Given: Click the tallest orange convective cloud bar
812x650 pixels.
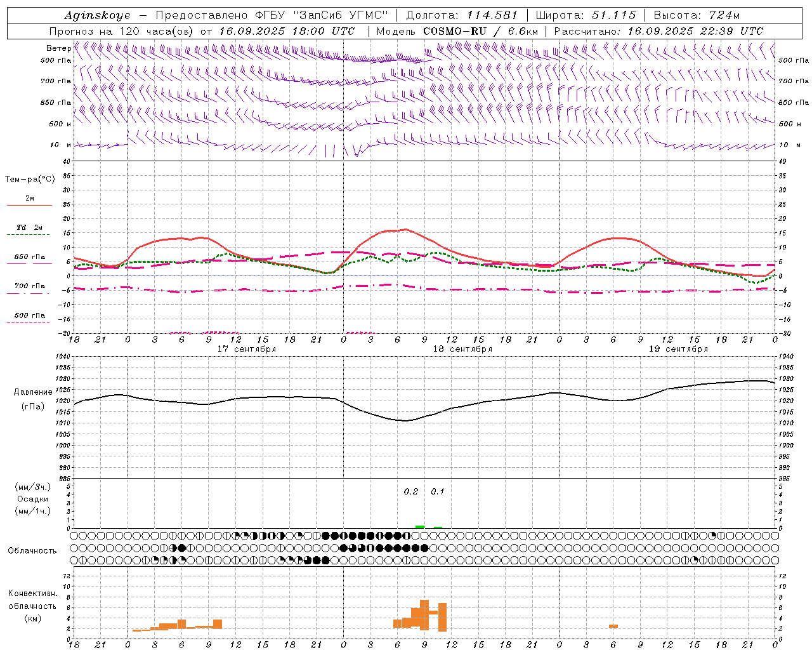Looking at the screenshot, I should pyautogui.click(x=424, y=615).
